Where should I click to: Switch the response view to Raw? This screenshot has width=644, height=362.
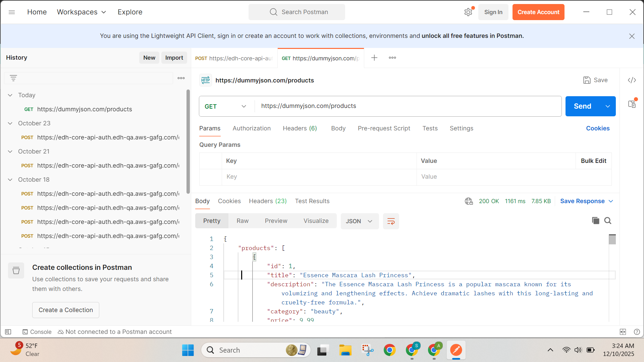tap(242, 221)
